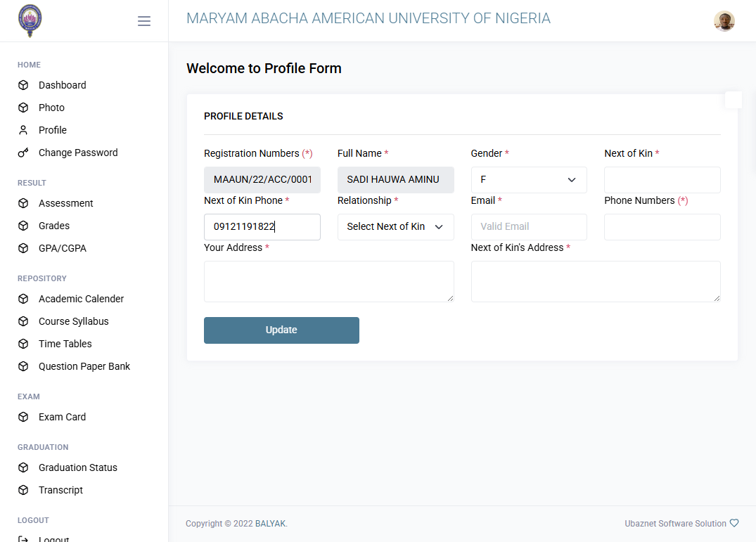Click the Your Address text area
Image resolution: width=756 pixels, height=542 pixels.
point(329,281)
